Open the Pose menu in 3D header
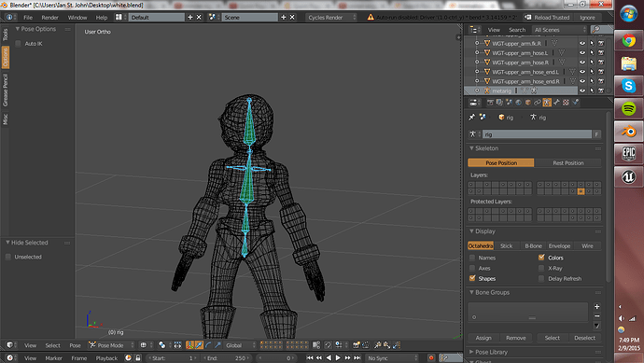The width and height of the screenshot is (644, 363). click(75, 345)
